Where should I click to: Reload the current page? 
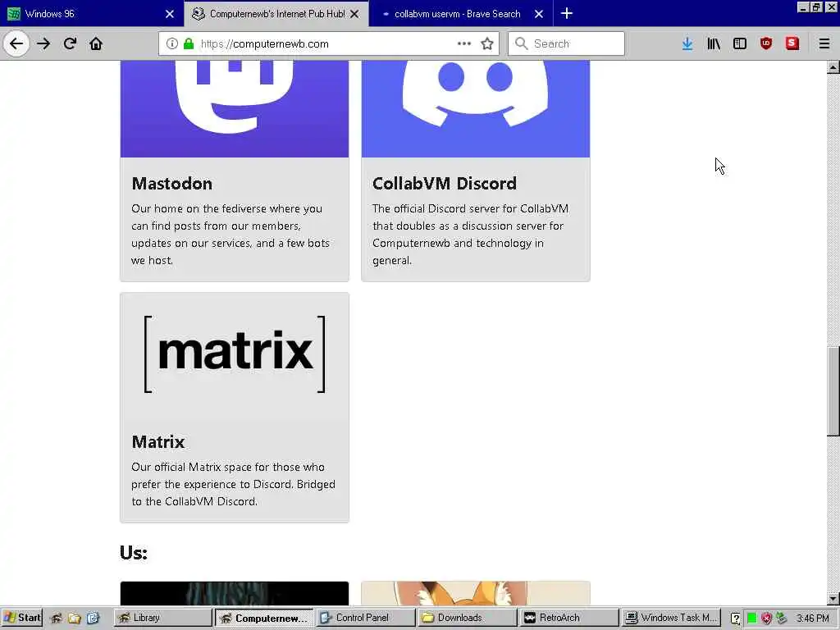tap(70, 43)
